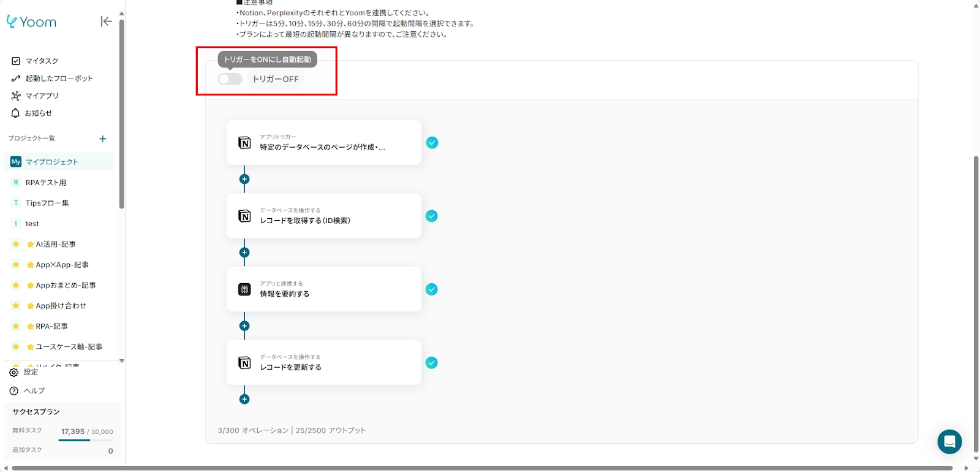Click the R badge of RPAテスト用
980x472 pixels.
pyautogui.click(x=16, y=183)
